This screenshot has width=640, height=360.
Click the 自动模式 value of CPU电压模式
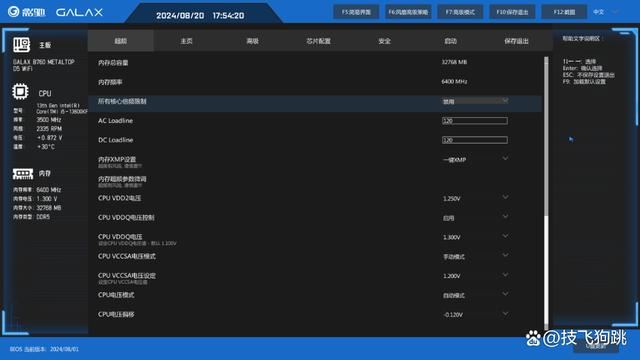tap(454, 296)
